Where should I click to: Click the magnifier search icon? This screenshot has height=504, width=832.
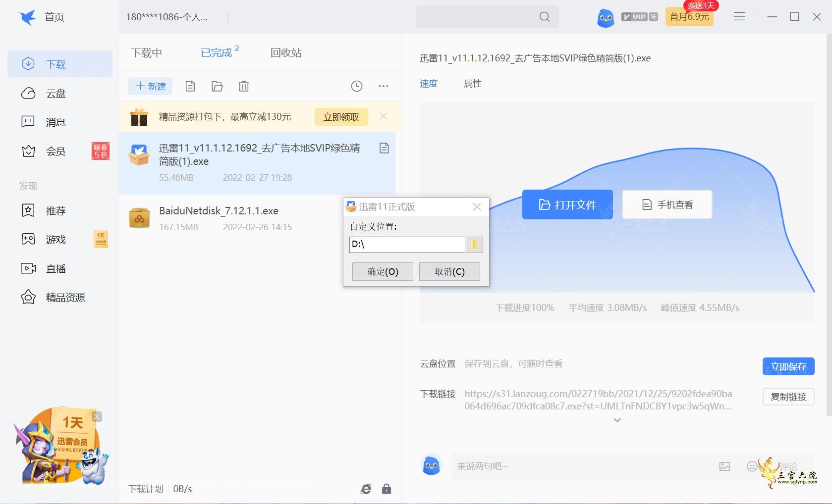pos(545,17)
